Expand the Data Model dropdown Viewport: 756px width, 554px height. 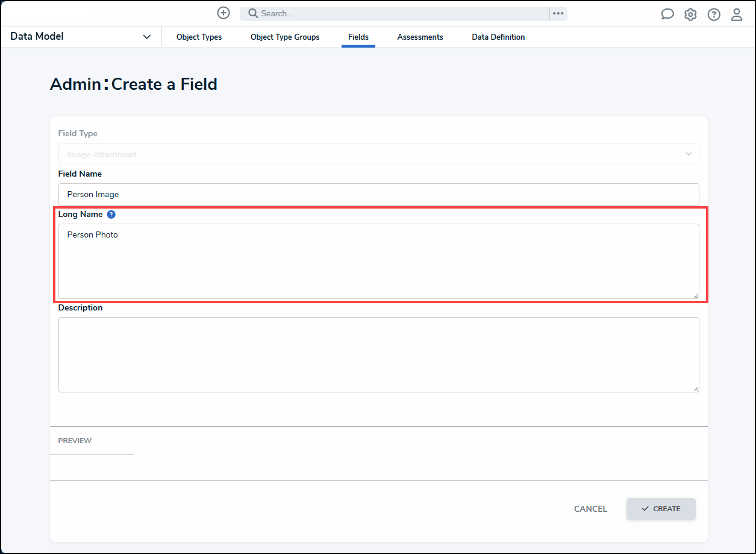coord(146,37)
